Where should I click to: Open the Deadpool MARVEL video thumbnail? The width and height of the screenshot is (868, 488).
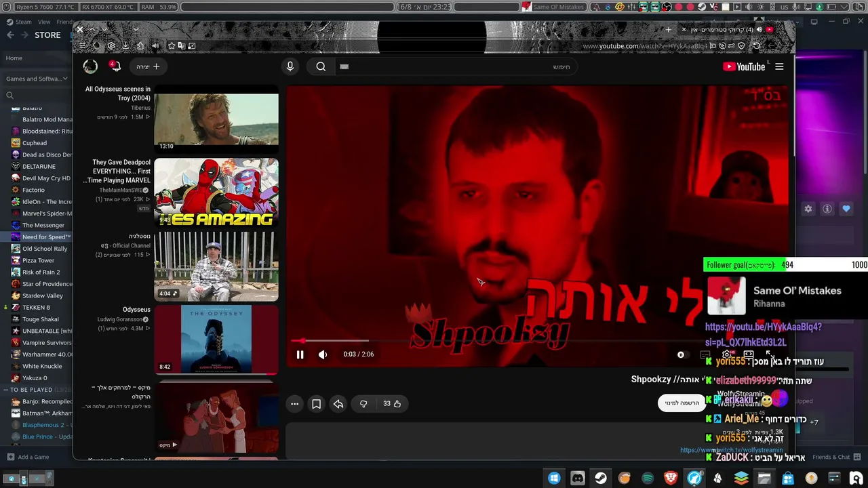pos(216,192)
